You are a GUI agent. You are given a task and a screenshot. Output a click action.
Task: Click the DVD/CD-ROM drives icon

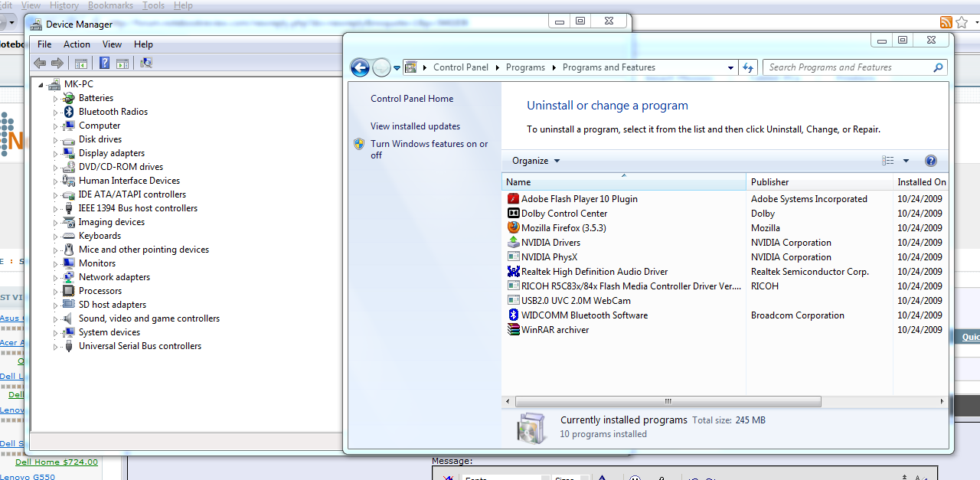coord(69,167)
